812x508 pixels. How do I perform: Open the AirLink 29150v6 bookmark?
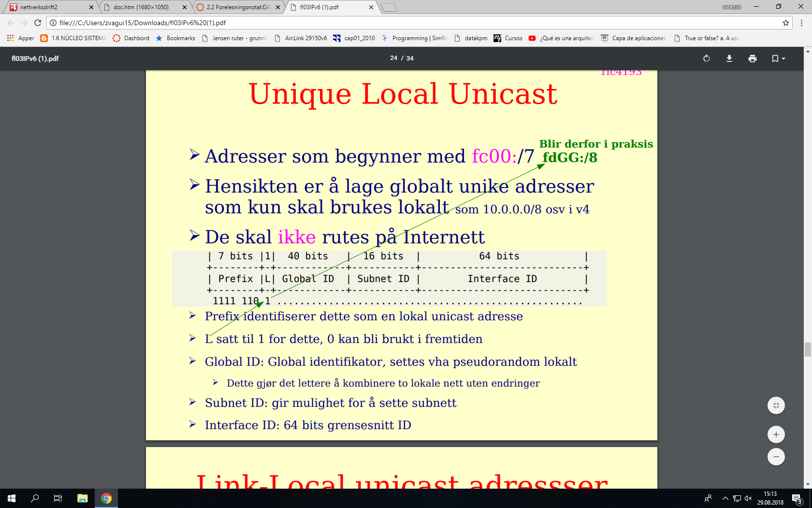[301, 38]
